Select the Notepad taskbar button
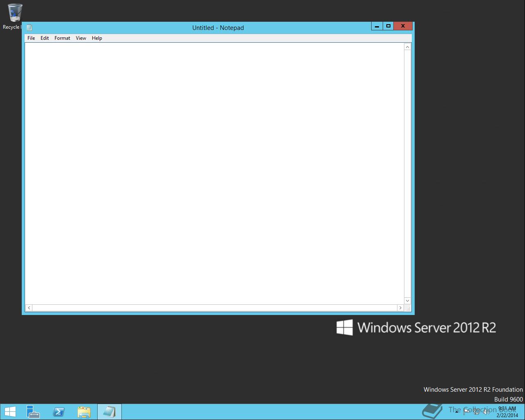 pyautogui.click(x=109, y=412)
